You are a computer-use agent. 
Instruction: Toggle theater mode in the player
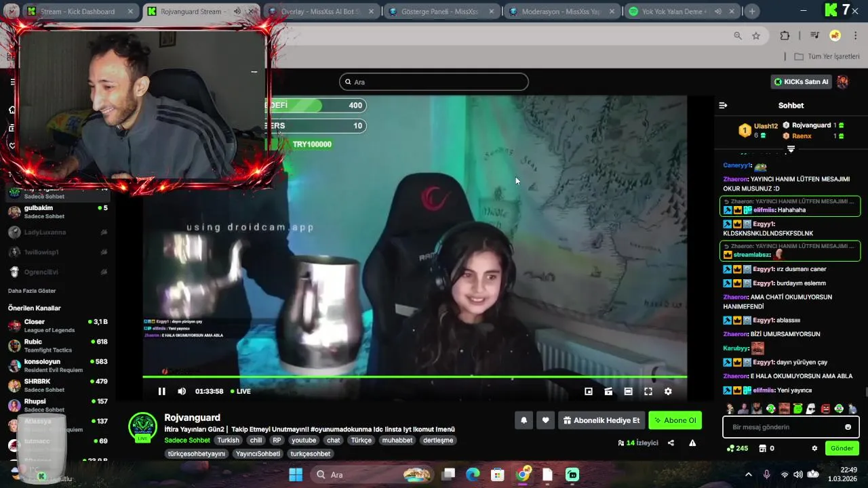coord(628,391)
